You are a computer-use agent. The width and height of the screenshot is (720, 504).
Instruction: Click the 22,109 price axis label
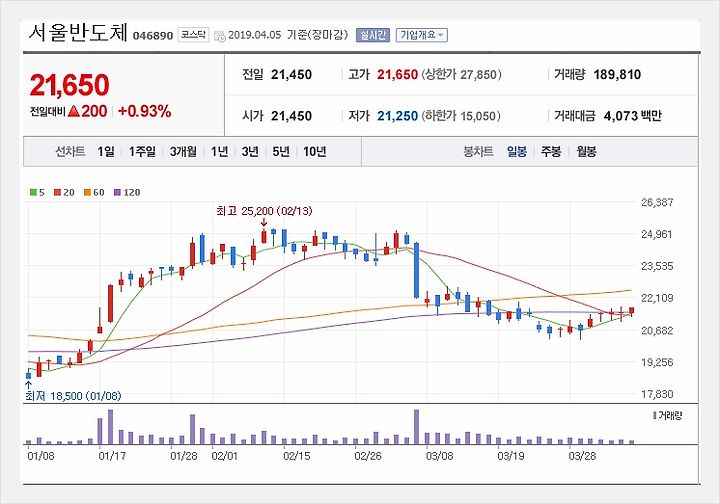click(657, 298)
